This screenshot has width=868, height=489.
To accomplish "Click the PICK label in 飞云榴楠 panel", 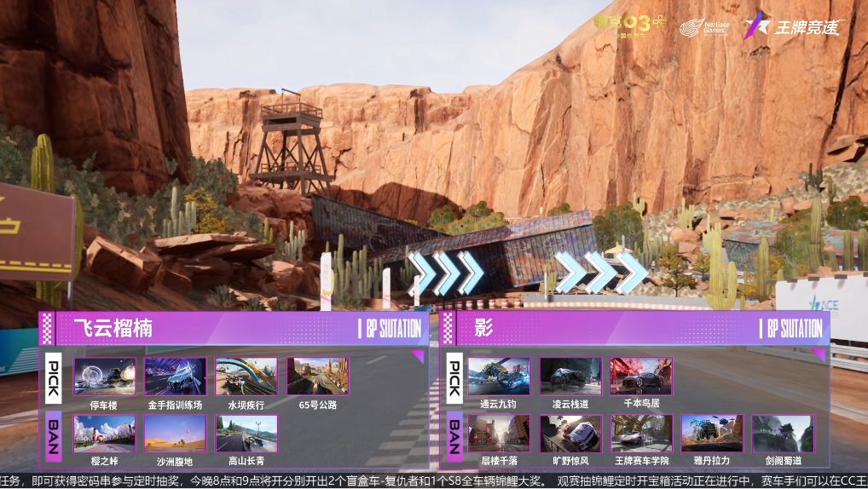I will coord(53,378).
